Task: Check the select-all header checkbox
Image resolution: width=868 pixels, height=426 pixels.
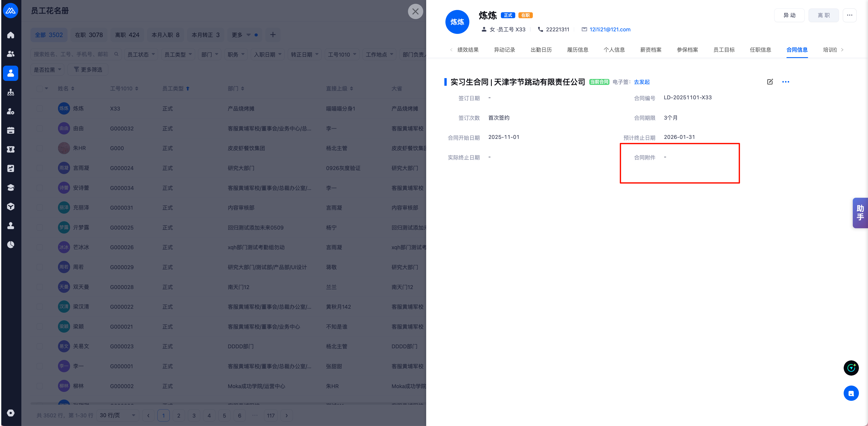Action: tap(40, 89)
